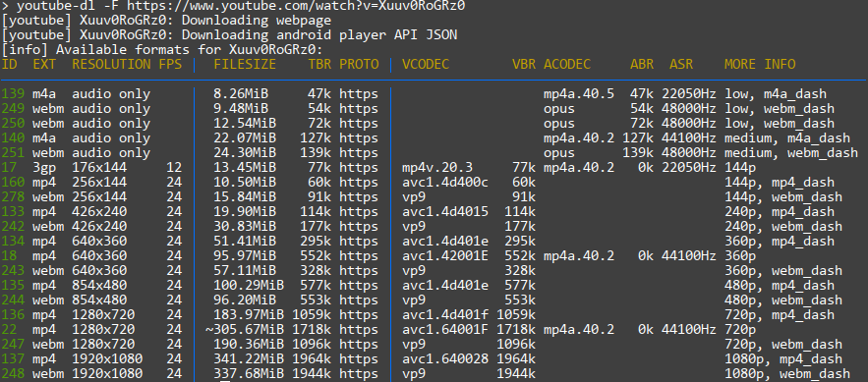Select the format ID 137
This screenshot has width=868, height=382.
point(14,359)
